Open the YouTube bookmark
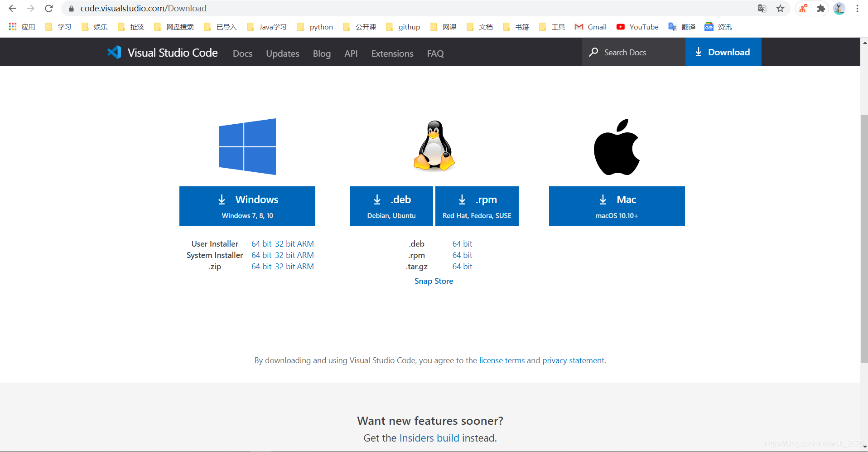 point(637,27)
